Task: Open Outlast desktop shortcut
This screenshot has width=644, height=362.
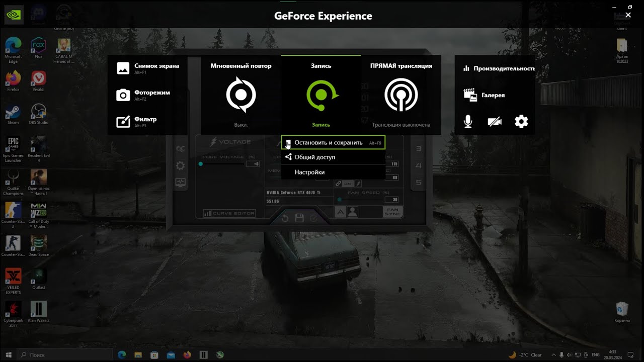Action: 39,279
